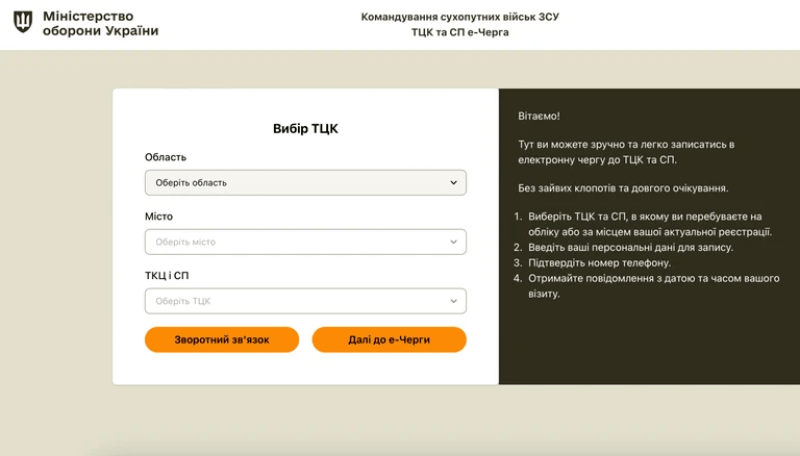
Task: Click the chevron arrow in the Область field
Action: 453,183
